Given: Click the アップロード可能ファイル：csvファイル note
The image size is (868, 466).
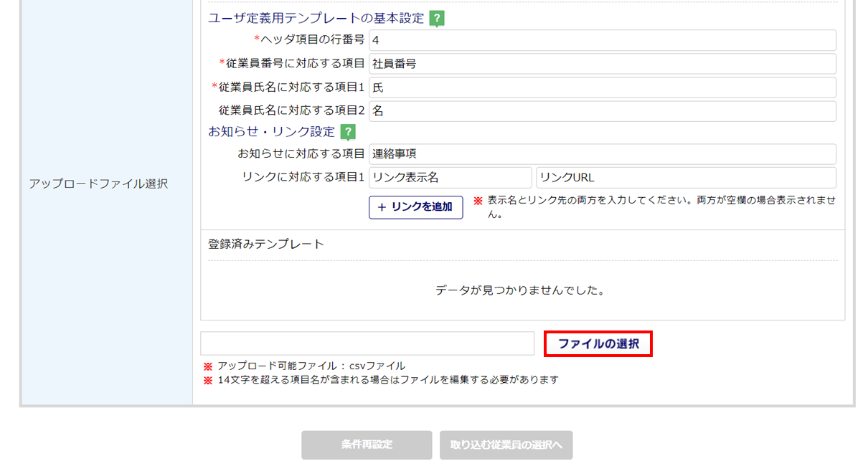Looking at the screenshot, I should pos(311,366).
